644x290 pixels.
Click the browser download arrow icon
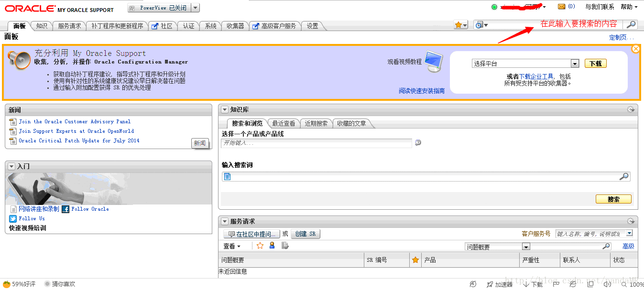(x=526, y=284)
